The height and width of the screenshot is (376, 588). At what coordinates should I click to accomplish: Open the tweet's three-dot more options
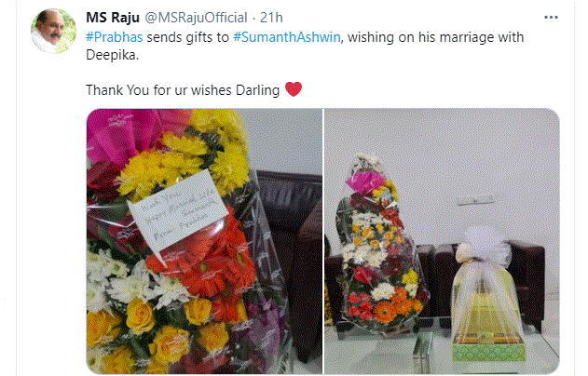coord(551,18)
